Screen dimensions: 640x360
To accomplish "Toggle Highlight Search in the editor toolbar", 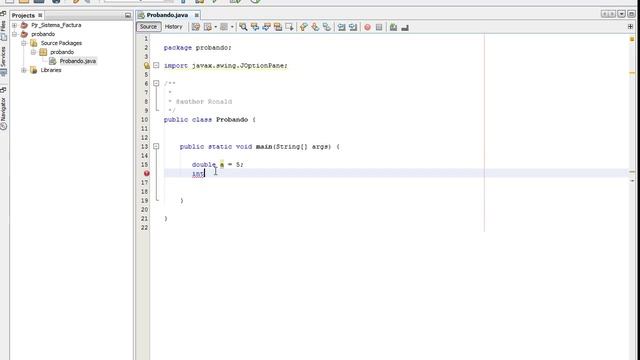I will 278,27.
